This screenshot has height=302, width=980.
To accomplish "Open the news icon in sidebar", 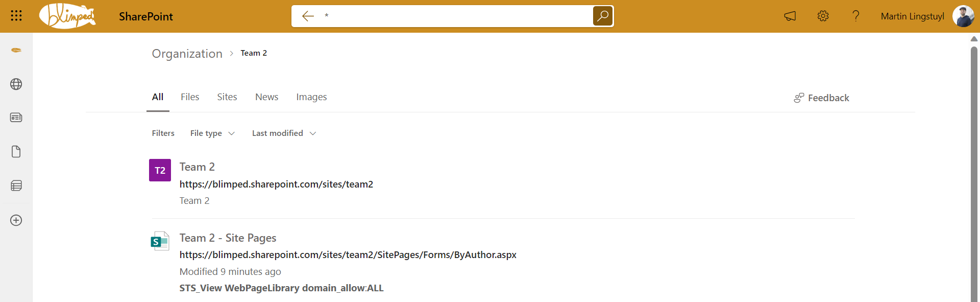I will (x=16, y=118).
